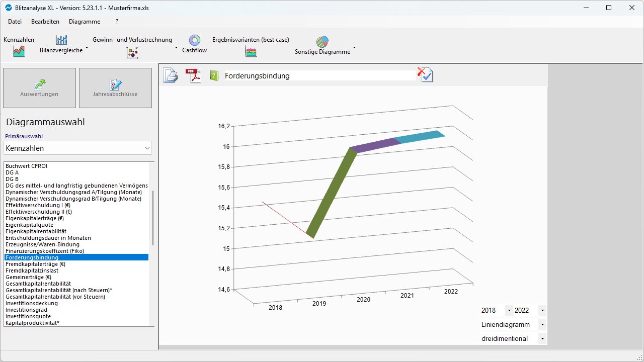Open Sonstige Diagramme pie icon

pos(323,42)
